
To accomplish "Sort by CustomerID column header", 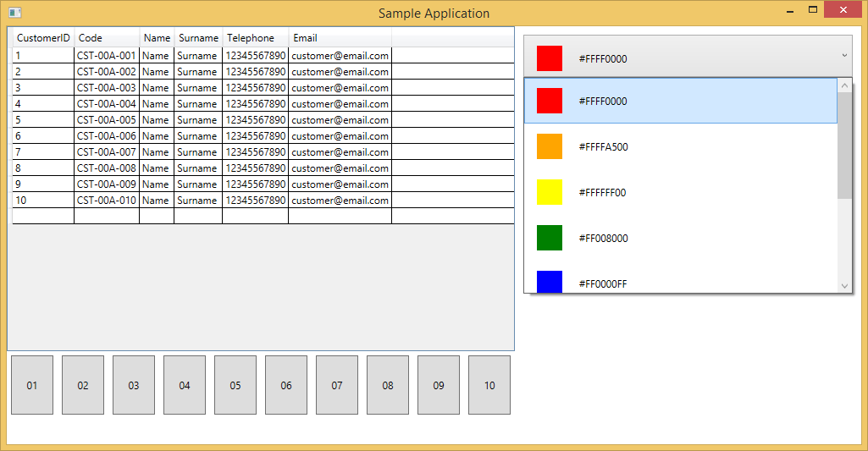I will click(43, 38).
